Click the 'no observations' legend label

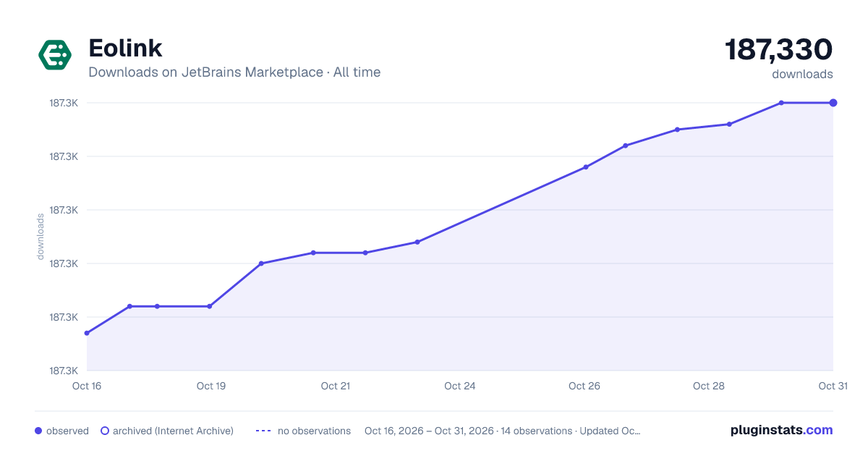(314, 431)
